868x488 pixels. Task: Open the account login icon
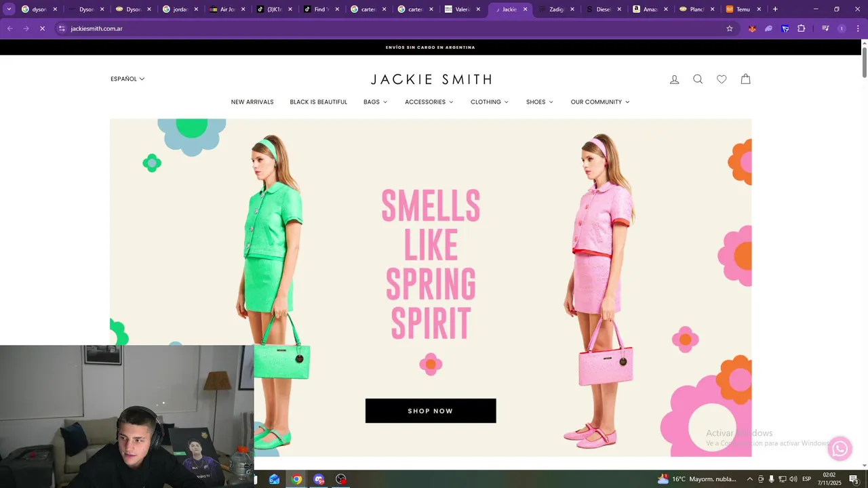pos(674,79)
